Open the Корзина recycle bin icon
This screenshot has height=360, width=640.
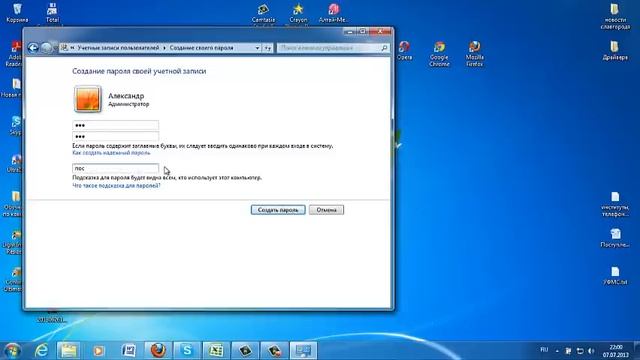(x=17, y=13)
